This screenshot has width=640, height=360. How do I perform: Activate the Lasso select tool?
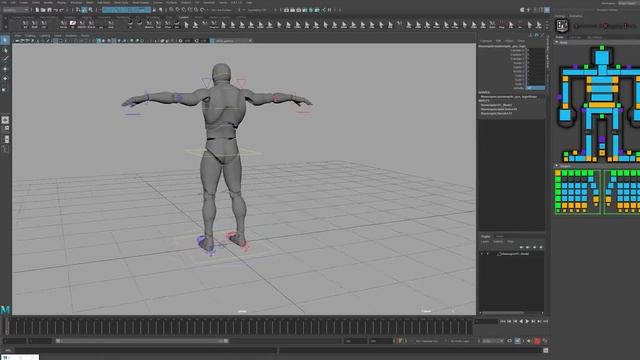tap(5, 51)
